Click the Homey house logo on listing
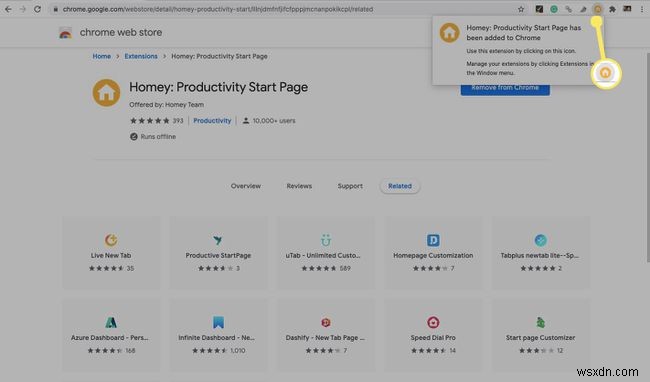The height and width of the screenshot is (382, 650). 106,92
